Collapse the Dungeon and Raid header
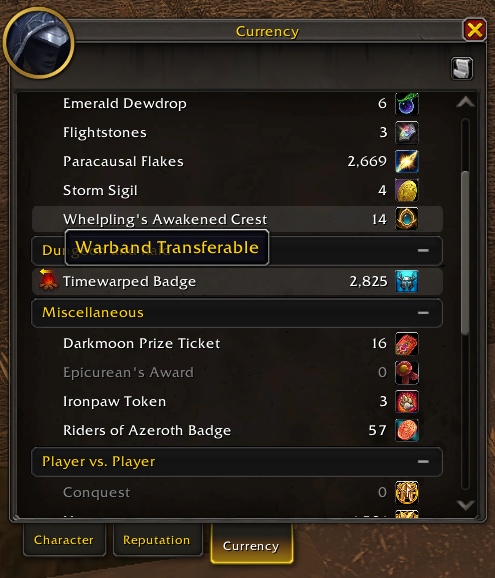 (x=423, y=251)
